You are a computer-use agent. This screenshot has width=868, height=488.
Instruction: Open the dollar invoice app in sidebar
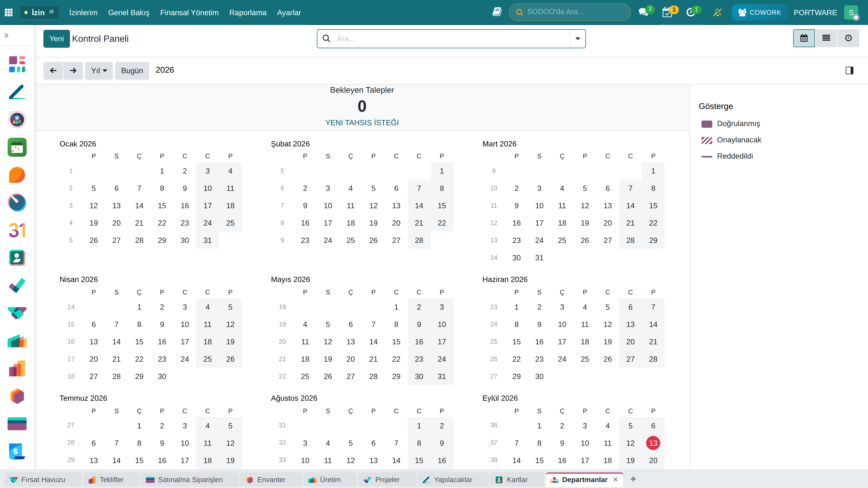(17, 452)
